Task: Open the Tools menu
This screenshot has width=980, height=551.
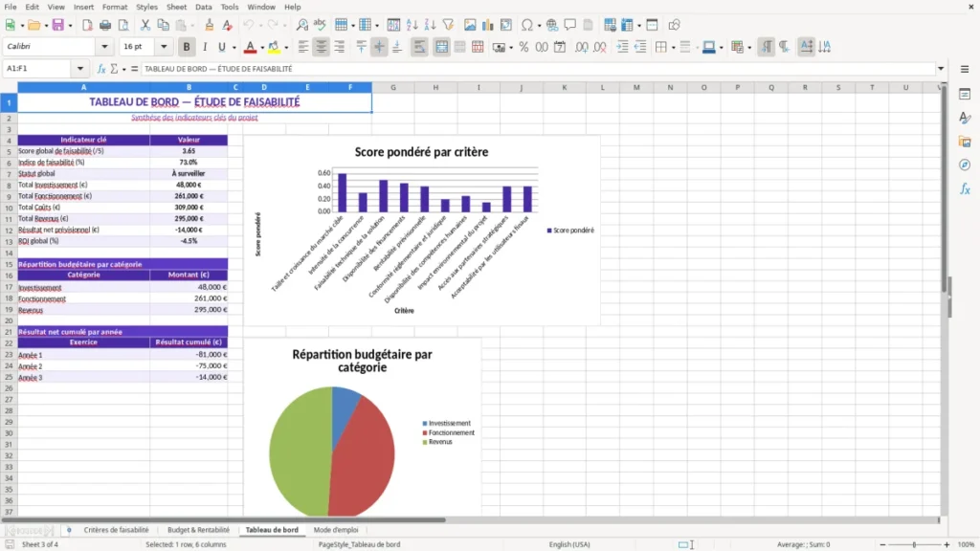Action: pos(230,7)
